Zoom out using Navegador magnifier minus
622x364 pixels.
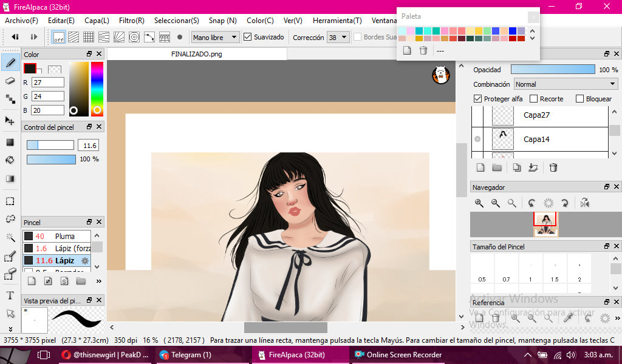496,203
